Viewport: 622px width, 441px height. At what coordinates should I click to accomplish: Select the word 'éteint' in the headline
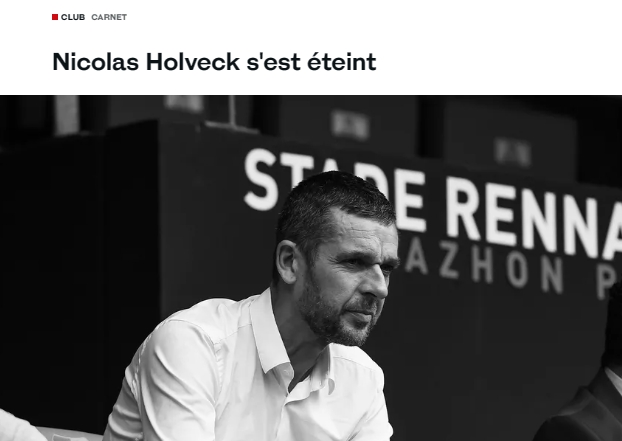(342, 62)
